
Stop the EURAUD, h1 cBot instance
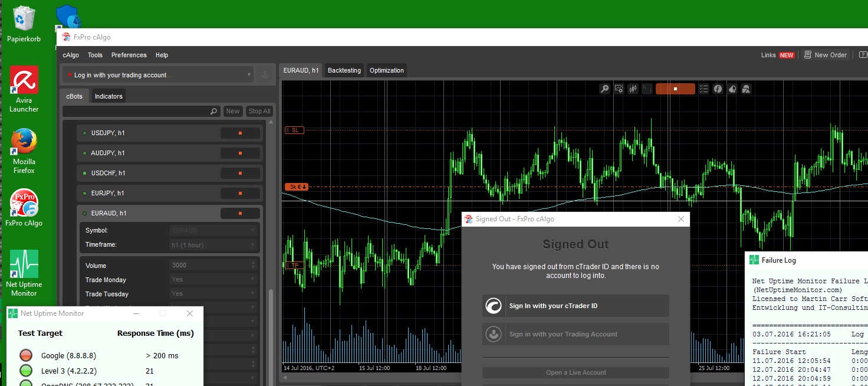(240, 214)
